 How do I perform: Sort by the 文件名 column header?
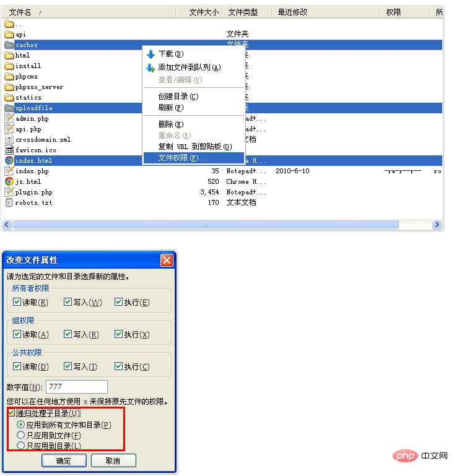(89, 12)
